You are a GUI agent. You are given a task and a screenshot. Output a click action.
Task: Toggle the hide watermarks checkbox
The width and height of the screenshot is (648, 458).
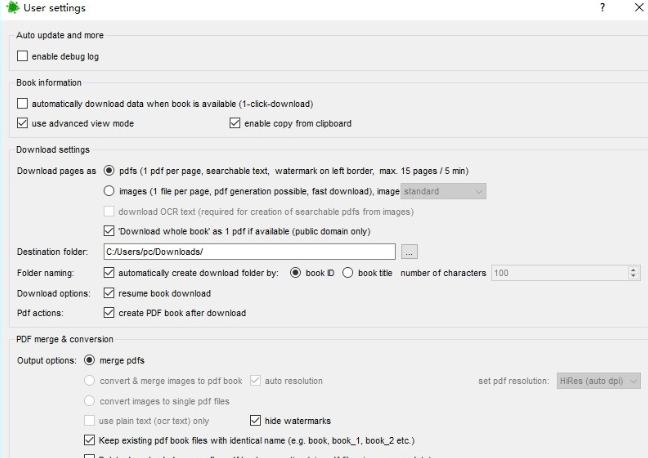(255, 419)
